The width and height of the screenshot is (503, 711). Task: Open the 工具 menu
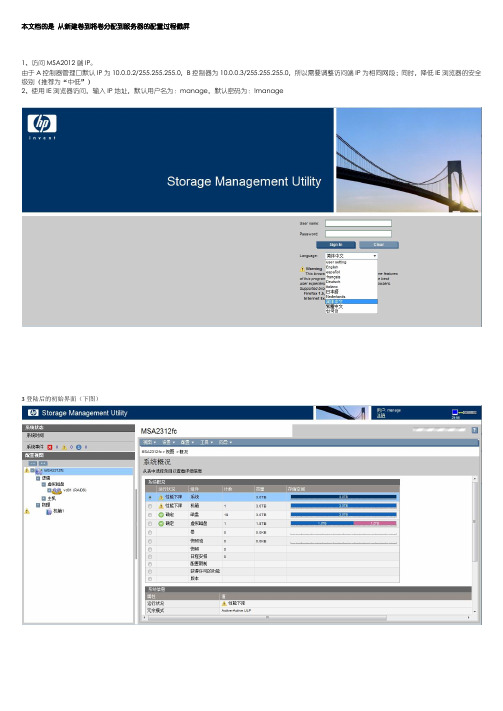(x=206, y=442)
